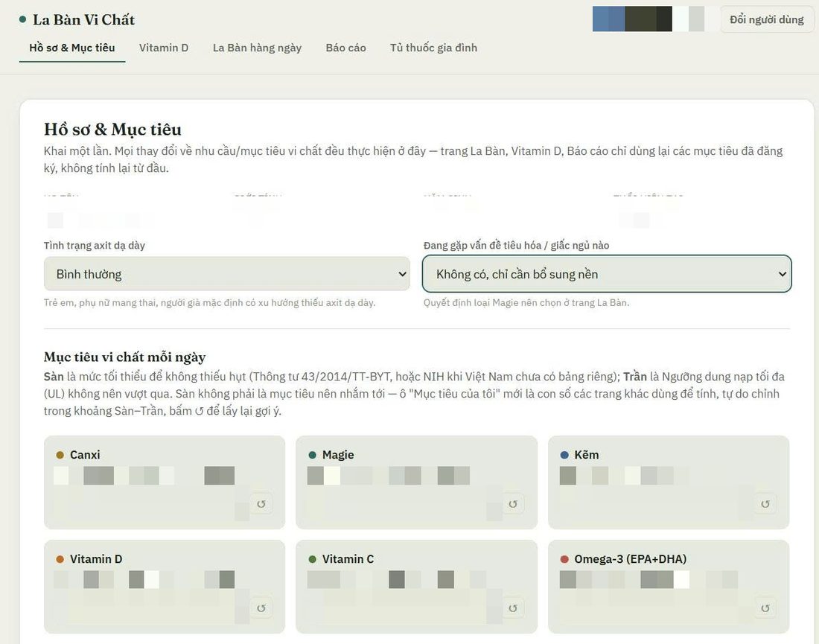Click the Tình trạng axit dạ dày label

click(95, 246)
